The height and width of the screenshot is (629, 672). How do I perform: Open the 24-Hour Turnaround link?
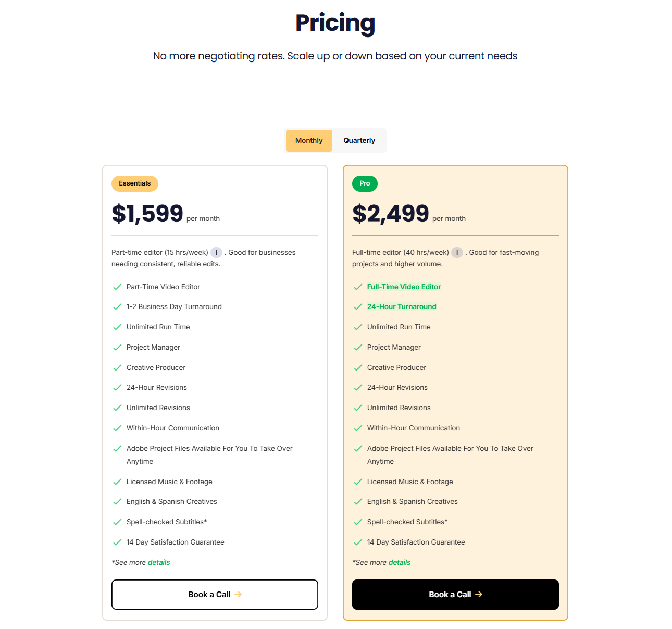402,307
